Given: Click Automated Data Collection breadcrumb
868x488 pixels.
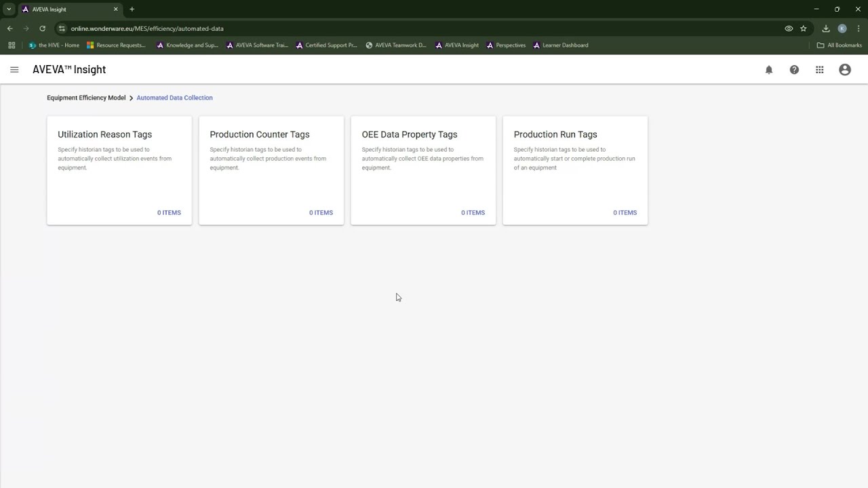Looking at the screenshot, I should (x=174, y=98).
